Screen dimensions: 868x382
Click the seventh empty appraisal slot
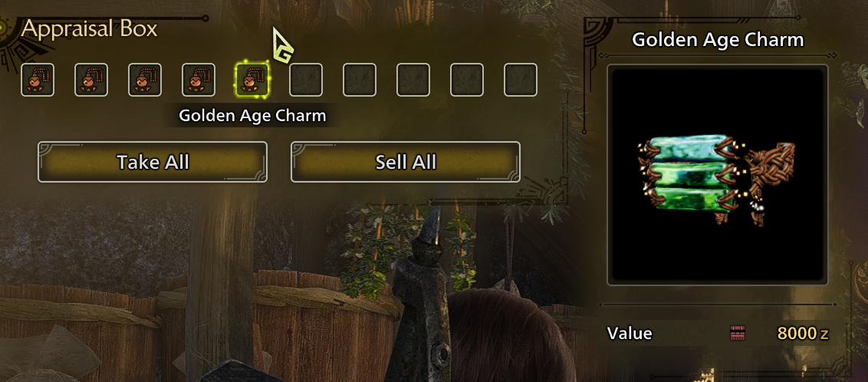point(360,80)
